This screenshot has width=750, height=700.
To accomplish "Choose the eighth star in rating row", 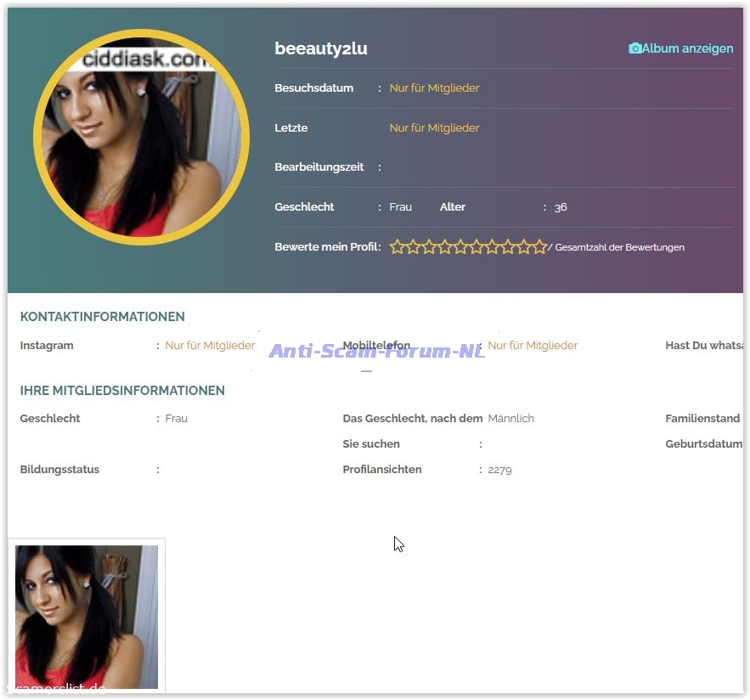I will point(508,247).
